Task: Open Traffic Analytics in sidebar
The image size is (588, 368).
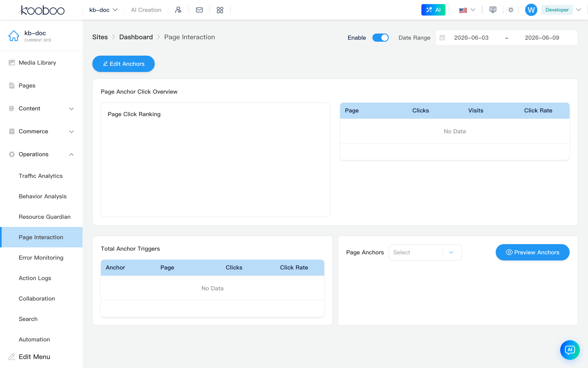Action: 41,176
